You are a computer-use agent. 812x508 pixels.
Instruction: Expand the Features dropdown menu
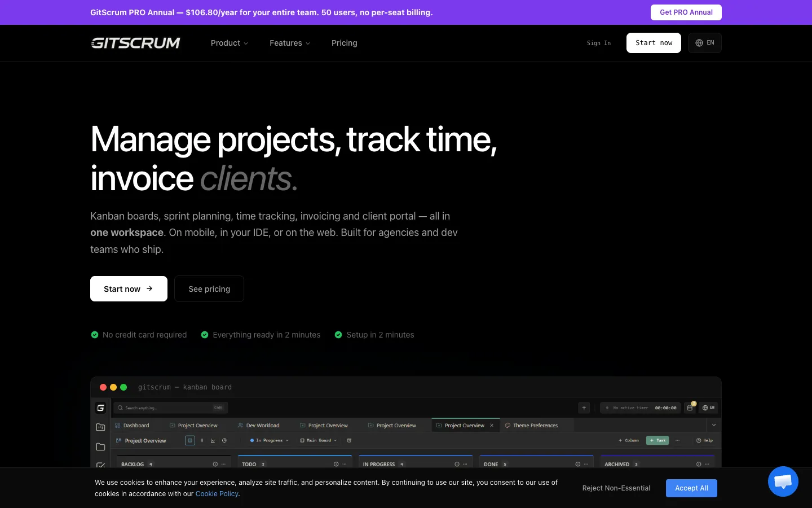tap(290, 43)
